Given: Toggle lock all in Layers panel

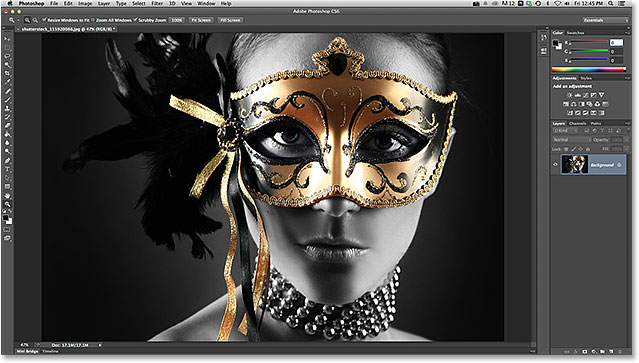Looking at the screenshot, I should click(588, 149).
